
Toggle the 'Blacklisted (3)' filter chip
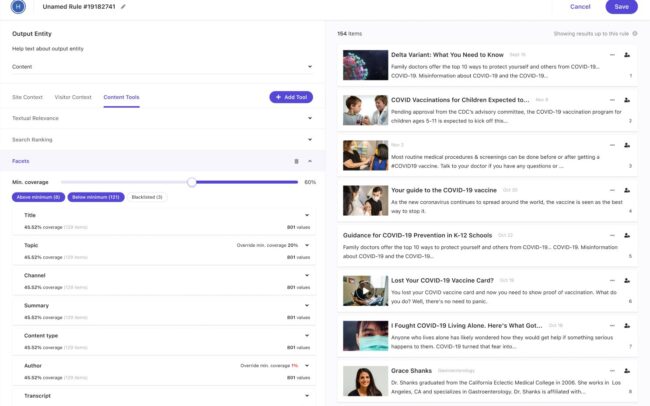146,197
